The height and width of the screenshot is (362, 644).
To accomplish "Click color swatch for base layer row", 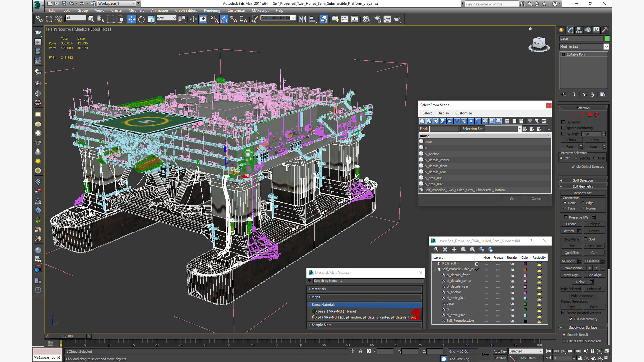I will 525,304.
